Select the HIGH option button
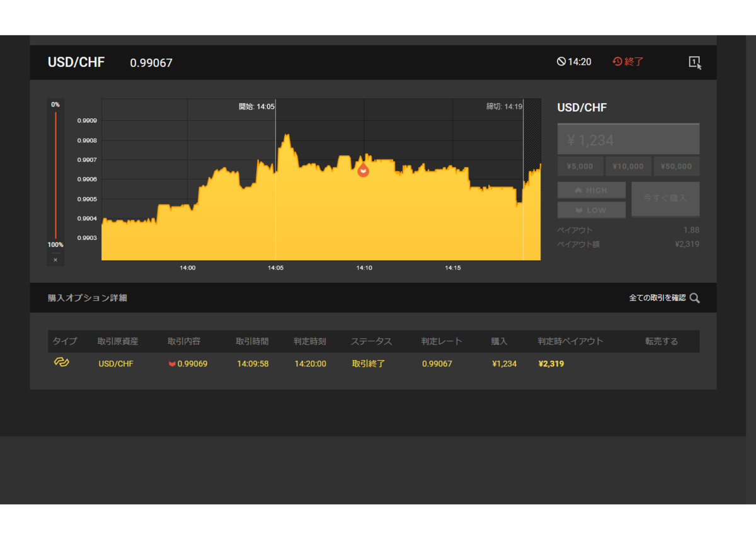 592,190
